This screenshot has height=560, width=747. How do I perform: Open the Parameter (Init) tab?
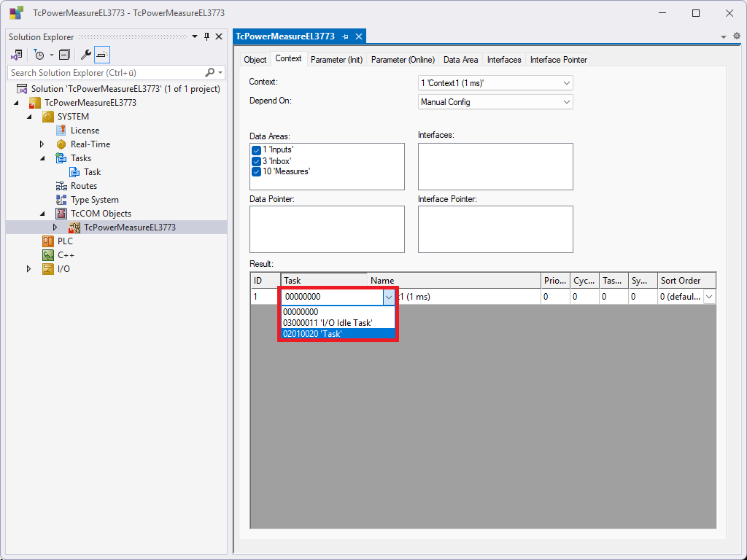[x=336, y=60]
